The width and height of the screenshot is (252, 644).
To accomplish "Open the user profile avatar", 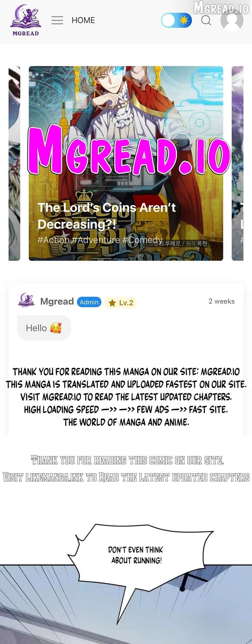I will point(232,20).
